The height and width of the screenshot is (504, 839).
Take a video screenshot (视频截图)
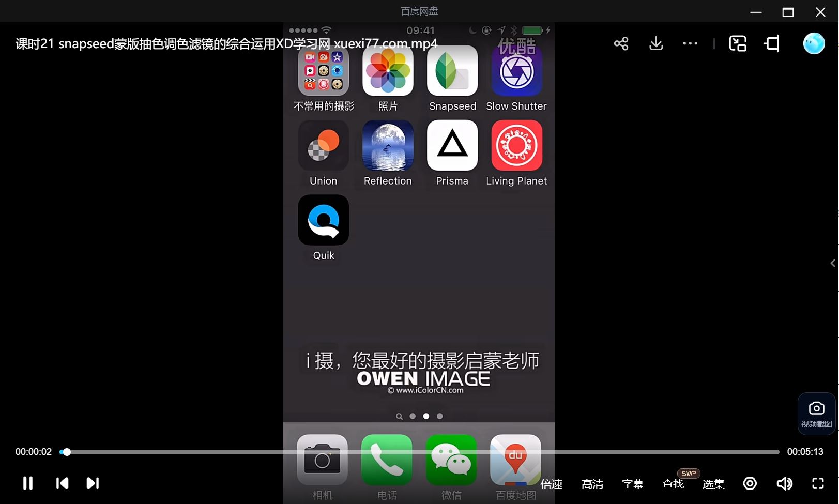tap(816, 414)
